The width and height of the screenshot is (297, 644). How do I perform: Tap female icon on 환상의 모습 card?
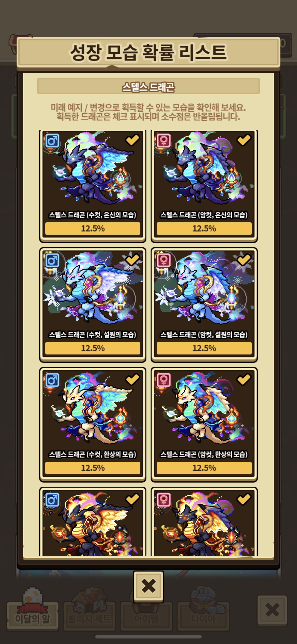pos(164,380)
